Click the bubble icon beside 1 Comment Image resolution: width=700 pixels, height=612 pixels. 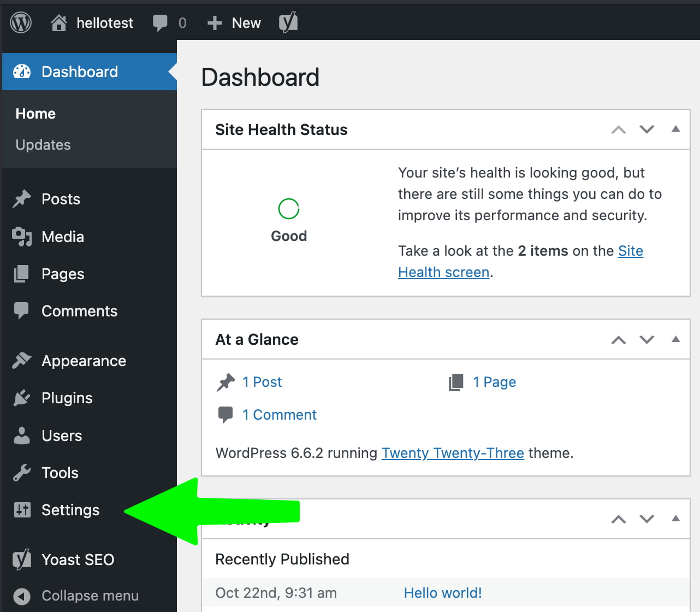(225, 415)
